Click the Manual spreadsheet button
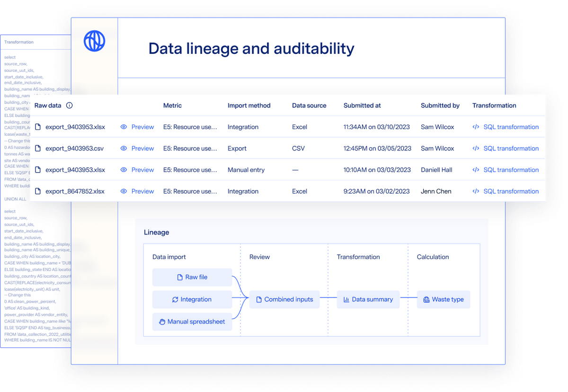568x392 pixels. [192, 322]
